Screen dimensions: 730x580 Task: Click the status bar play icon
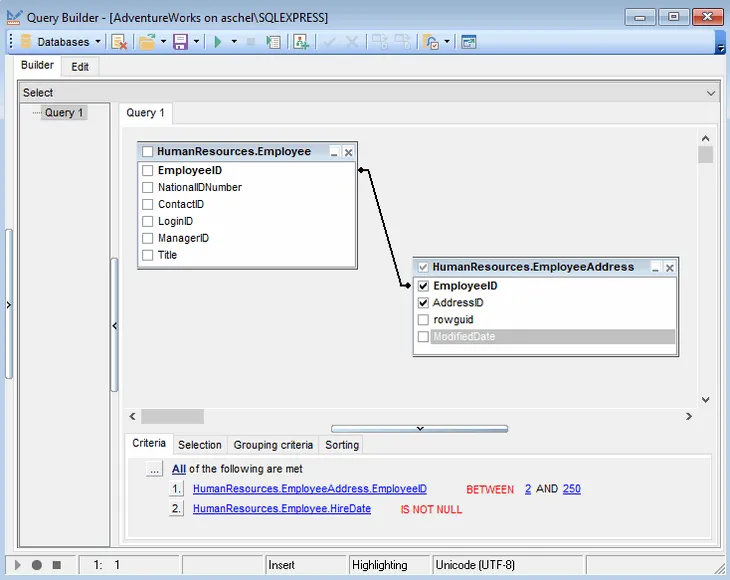point(18,565)
